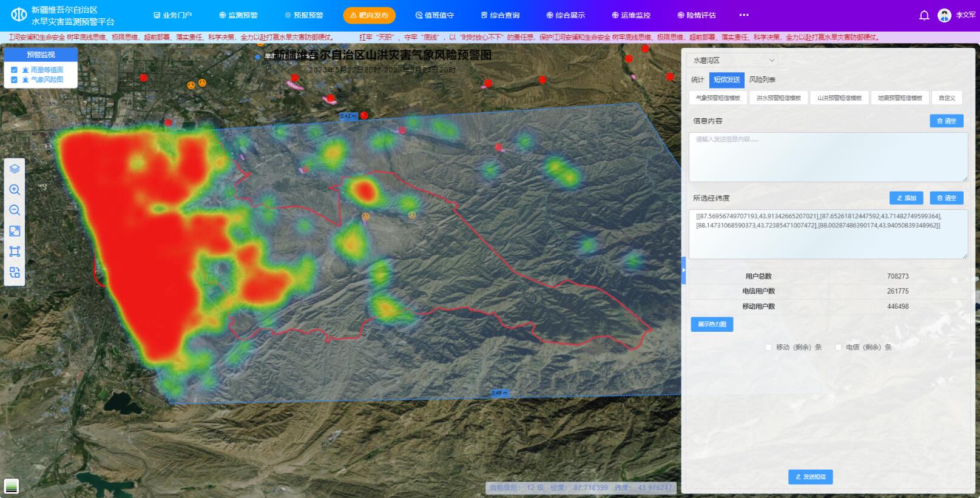The height and width of the screenshot is (498, 980).
Task: Click the 发送短信 send button
Action: [x=810, y=477]
